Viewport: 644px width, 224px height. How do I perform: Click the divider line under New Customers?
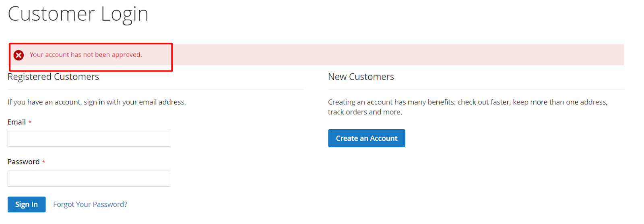[476, 89]
